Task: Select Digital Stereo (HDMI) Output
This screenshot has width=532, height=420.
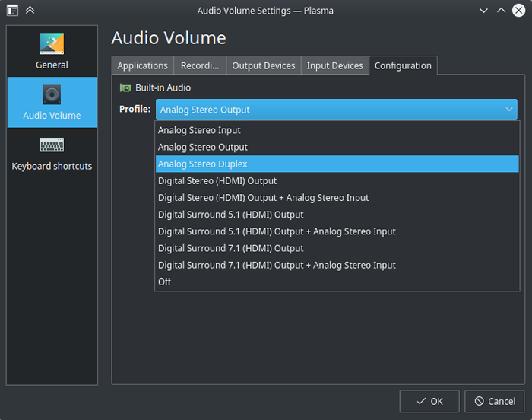Action: click(x=337, y=181)
